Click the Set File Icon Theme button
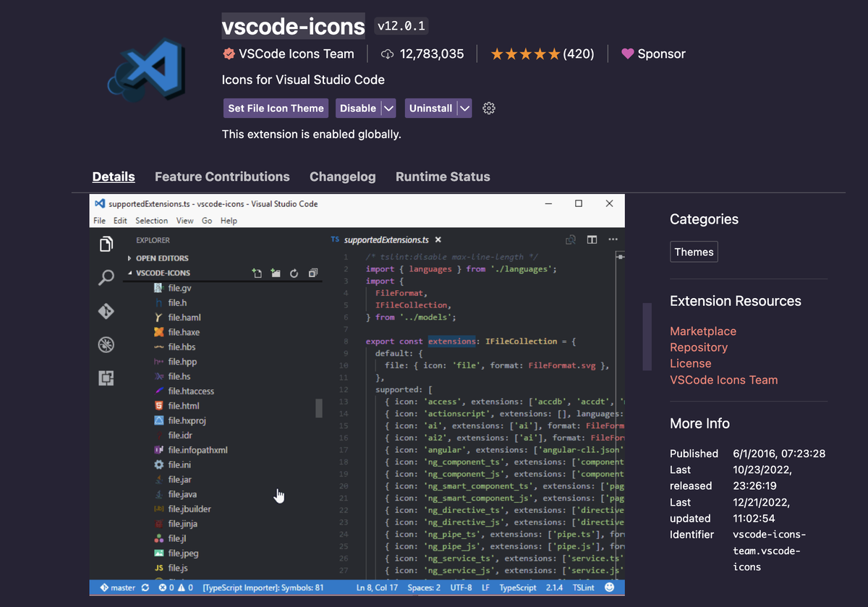 click(276, 108)
